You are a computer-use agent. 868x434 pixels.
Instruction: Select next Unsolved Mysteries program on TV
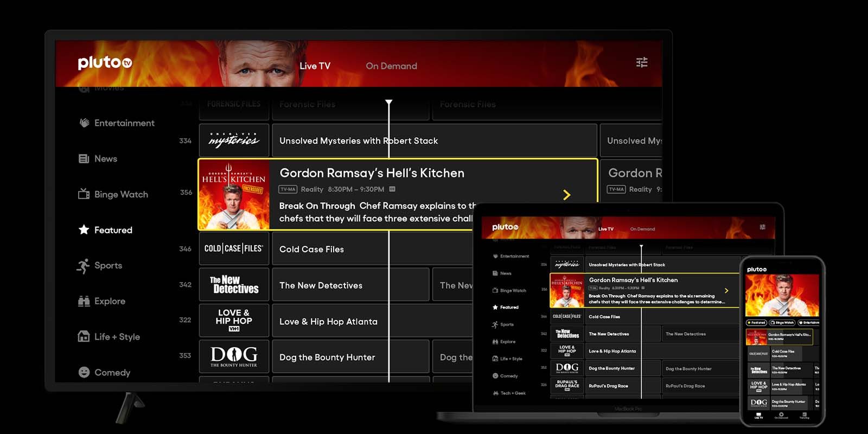pos(630,141)
